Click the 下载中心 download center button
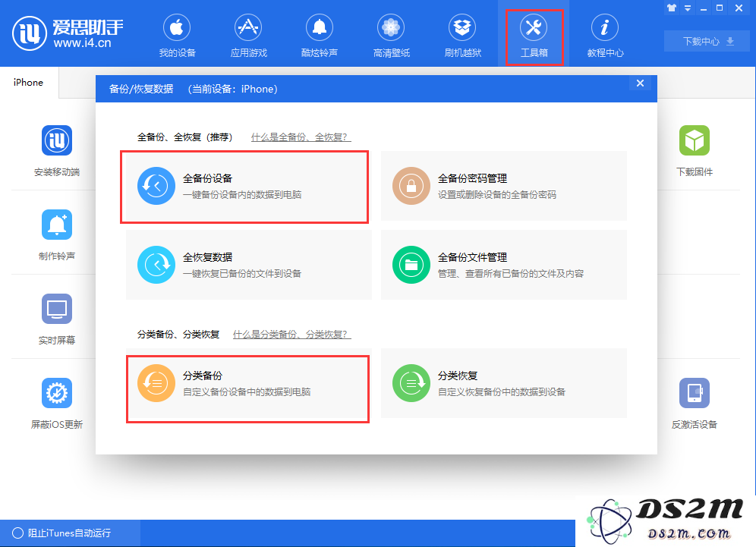The image size is (756, 547). click(707, 42)
